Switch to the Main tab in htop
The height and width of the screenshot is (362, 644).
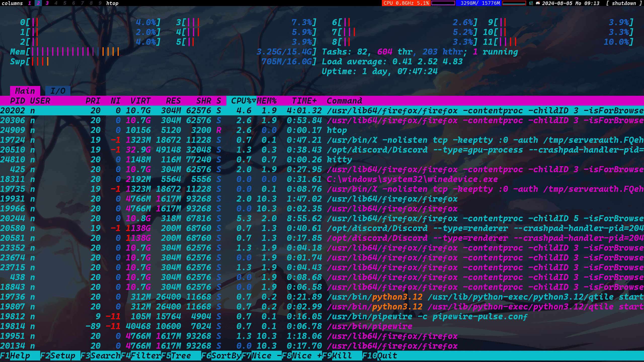[x=25, y=91]
